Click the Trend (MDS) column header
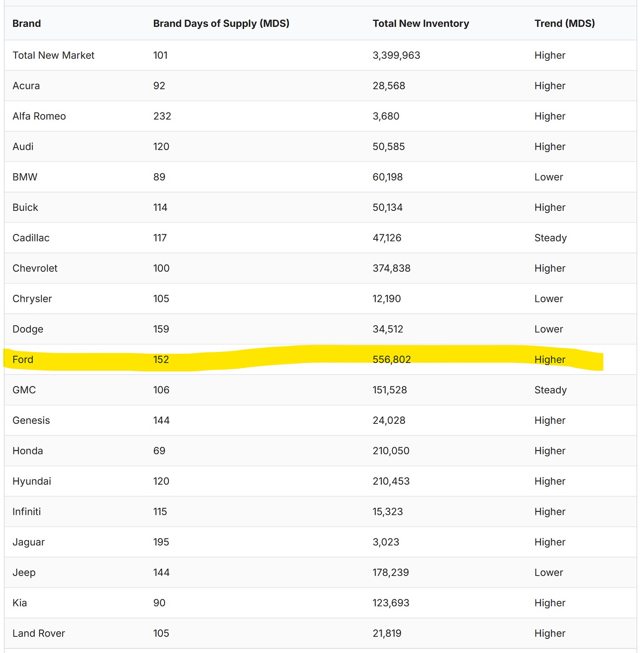The width and height of the screenshot is (644, 653). 564,23
